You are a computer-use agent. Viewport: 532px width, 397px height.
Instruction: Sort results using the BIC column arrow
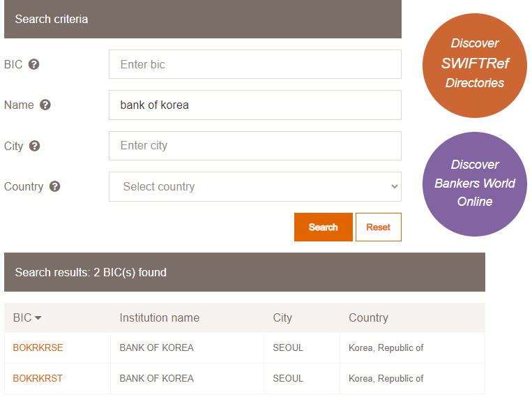38,318
